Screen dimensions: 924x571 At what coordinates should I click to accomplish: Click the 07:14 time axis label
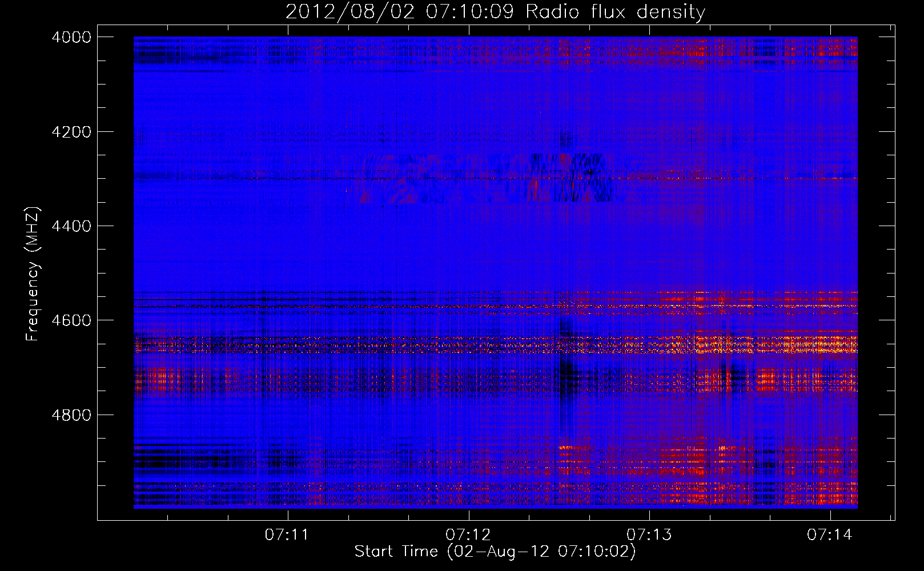click(x=830, y=534)
